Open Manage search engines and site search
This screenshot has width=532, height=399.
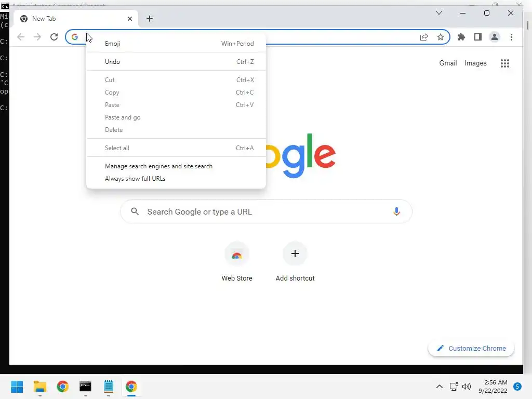[176, 166]
